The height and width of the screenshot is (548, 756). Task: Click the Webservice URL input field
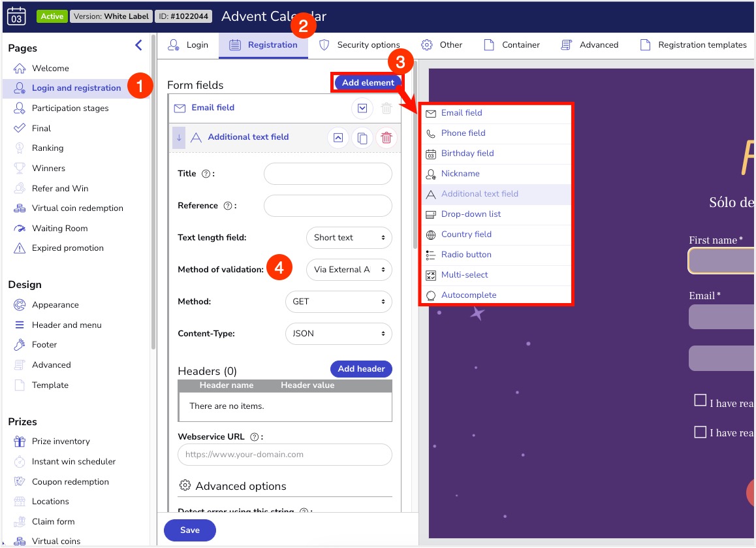(x=285, y=455)
